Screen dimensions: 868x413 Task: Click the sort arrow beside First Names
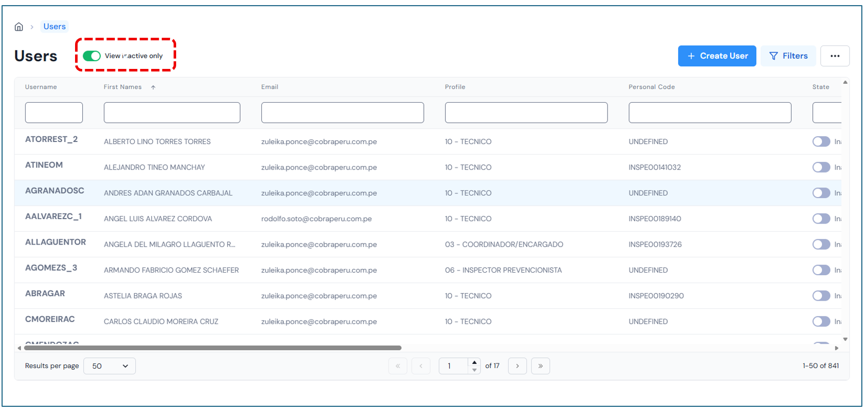click(153, 87)
